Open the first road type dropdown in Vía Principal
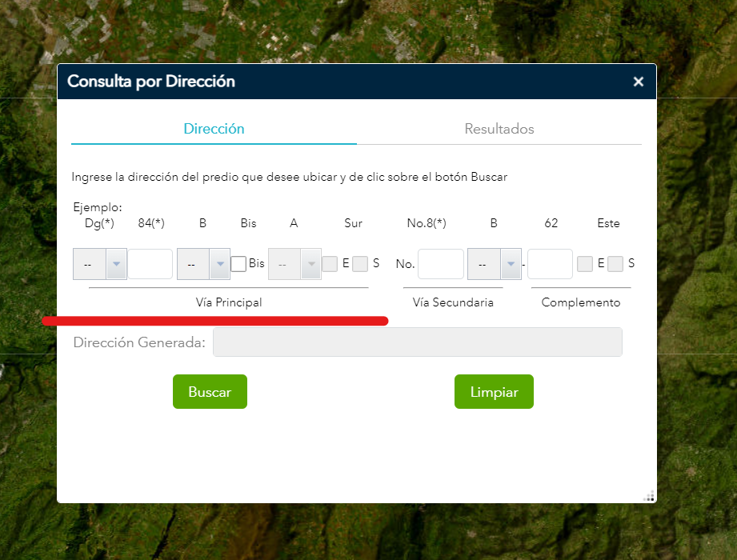 (100, 264)
